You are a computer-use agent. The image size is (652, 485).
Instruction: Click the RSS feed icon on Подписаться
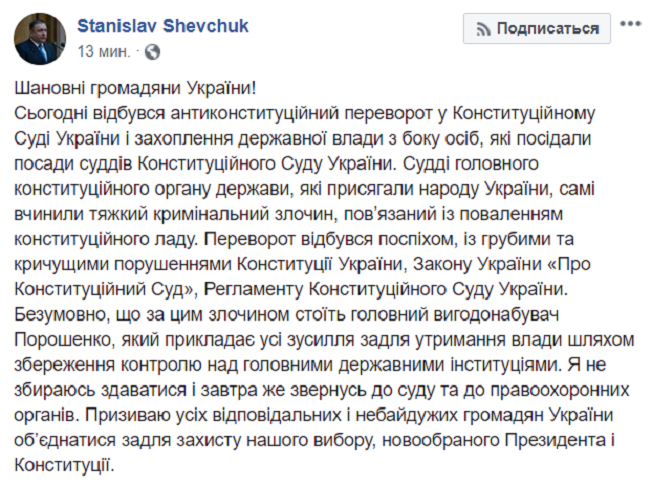483,29
